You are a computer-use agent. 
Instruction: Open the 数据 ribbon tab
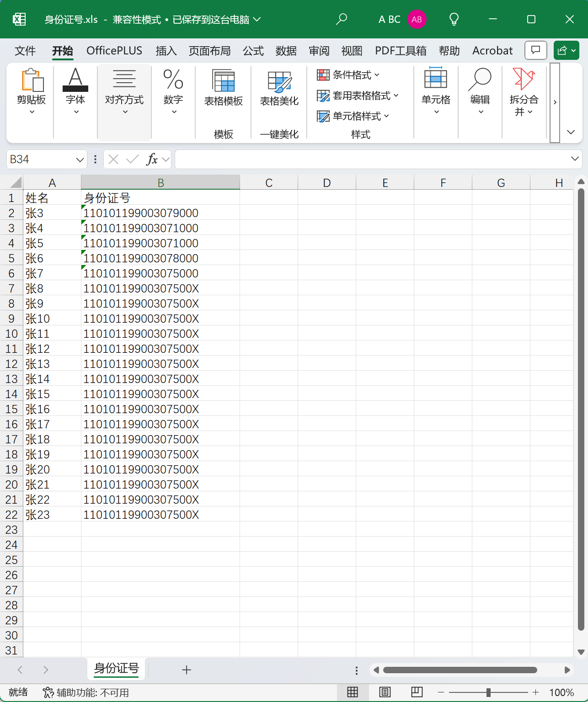point(286,51)
